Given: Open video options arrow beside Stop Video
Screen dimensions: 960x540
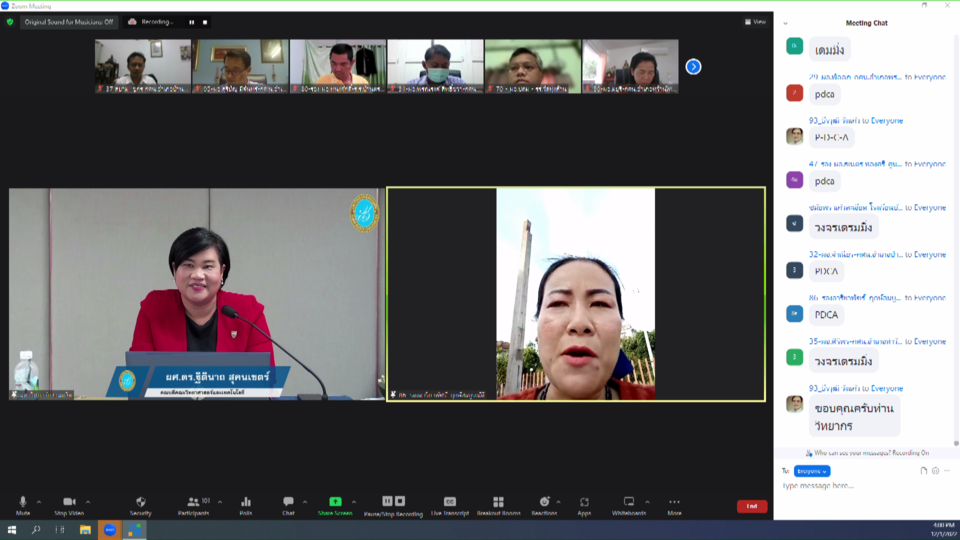Looking at the screenshot, I should pos(88,502).
